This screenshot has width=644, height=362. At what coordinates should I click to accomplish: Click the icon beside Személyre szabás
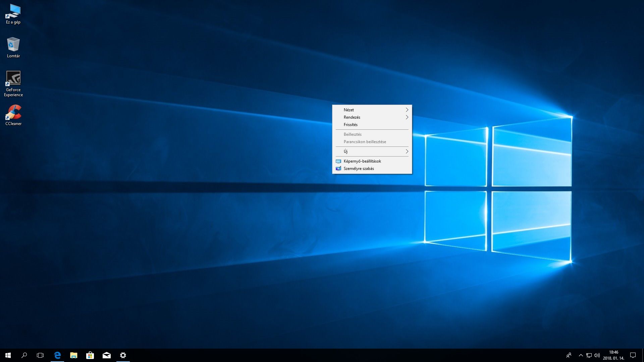pyautogui.click(x=338, y=169)
